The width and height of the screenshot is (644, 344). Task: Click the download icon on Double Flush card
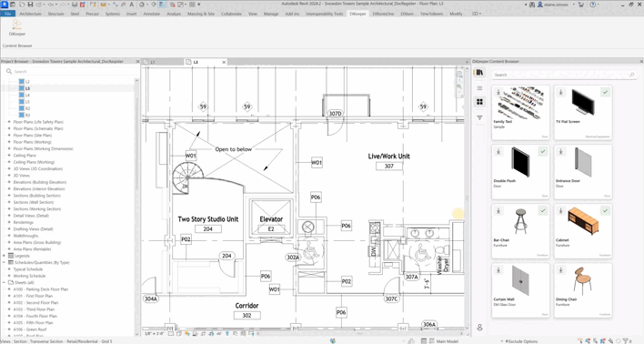point(498,152)
